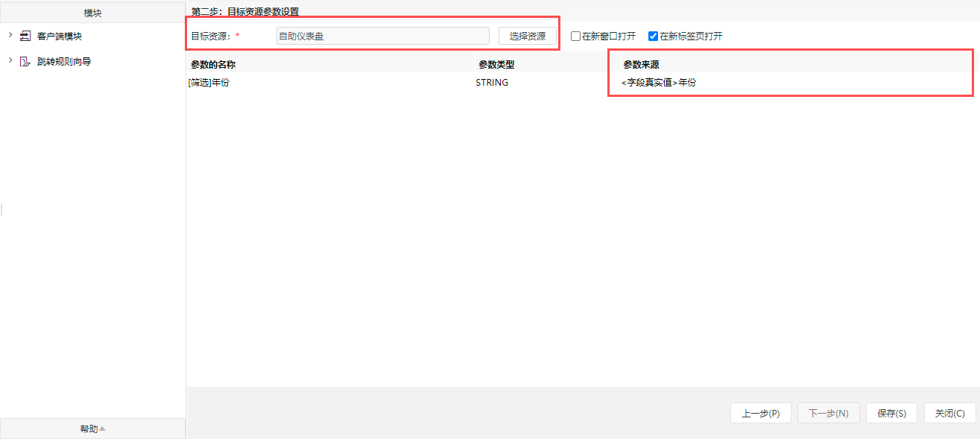This screenshot has width=980, height=439.
Task: Click the 参数类型 column header
Action: [x=496, y=65]
